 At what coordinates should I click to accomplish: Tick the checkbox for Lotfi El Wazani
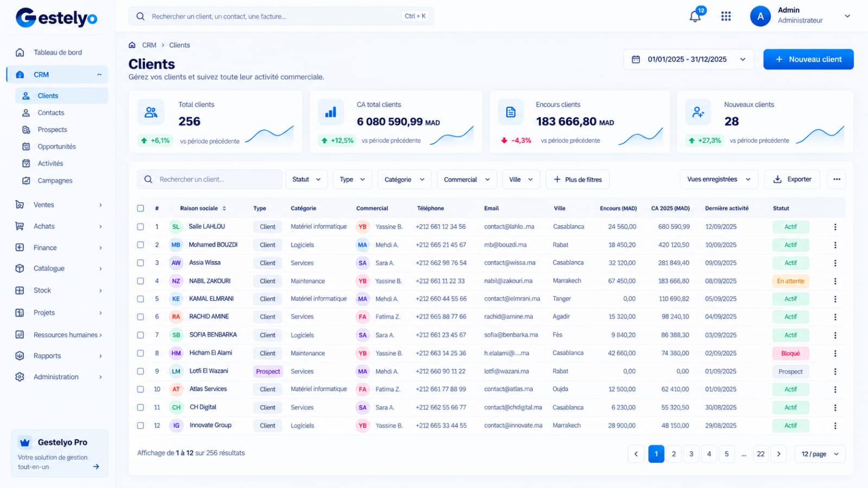pyautogui.click(x=141, y=371)
